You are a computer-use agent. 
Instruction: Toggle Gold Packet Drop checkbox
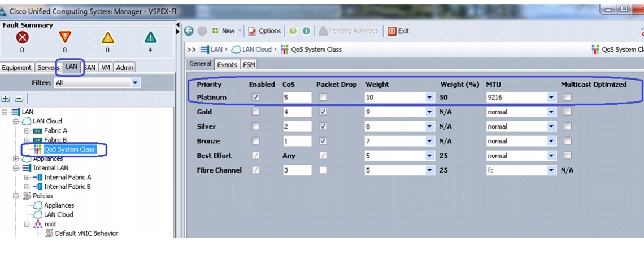pos(323,112)
